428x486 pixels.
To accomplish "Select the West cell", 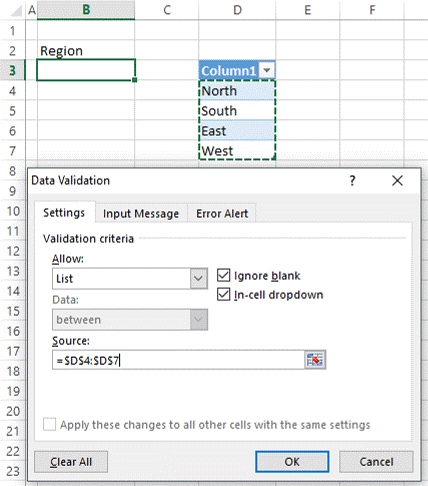I will (x=237, y=151).
